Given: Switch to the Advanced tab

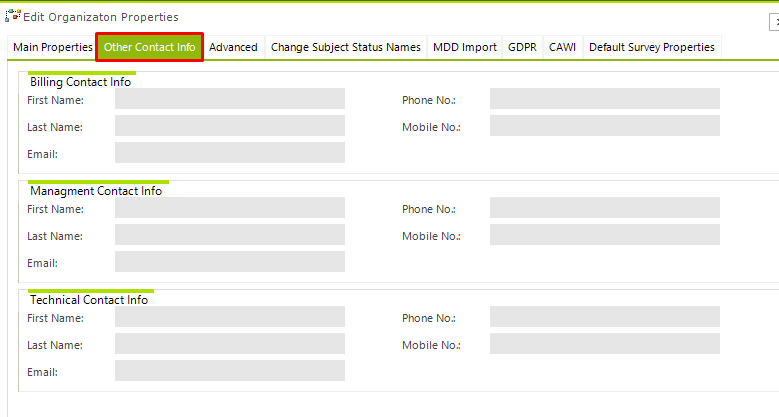Looking at the screenshot, I should 234,47.
